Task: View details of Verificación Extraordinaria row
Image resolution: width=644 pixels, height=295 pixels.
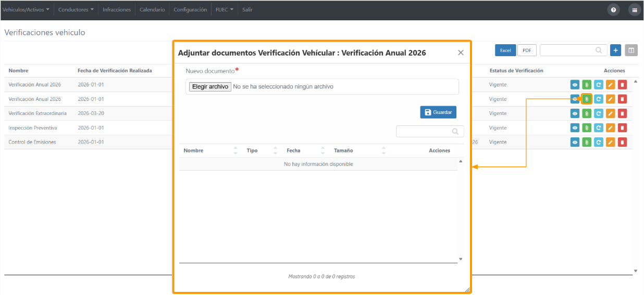Action: (575, 113)
